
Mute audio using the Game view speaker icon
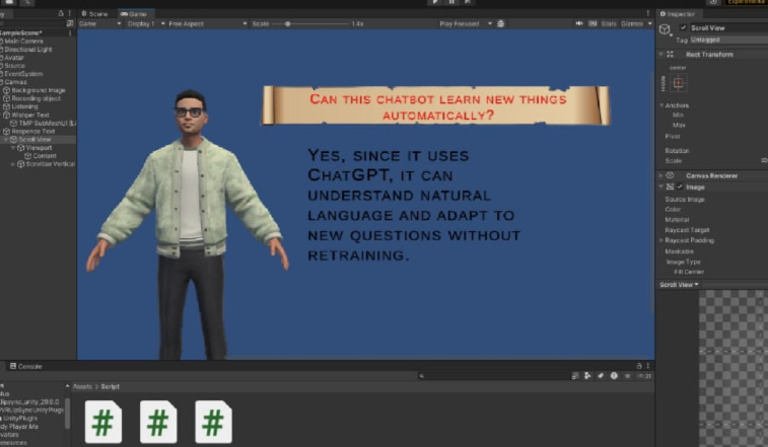[579, 24]
